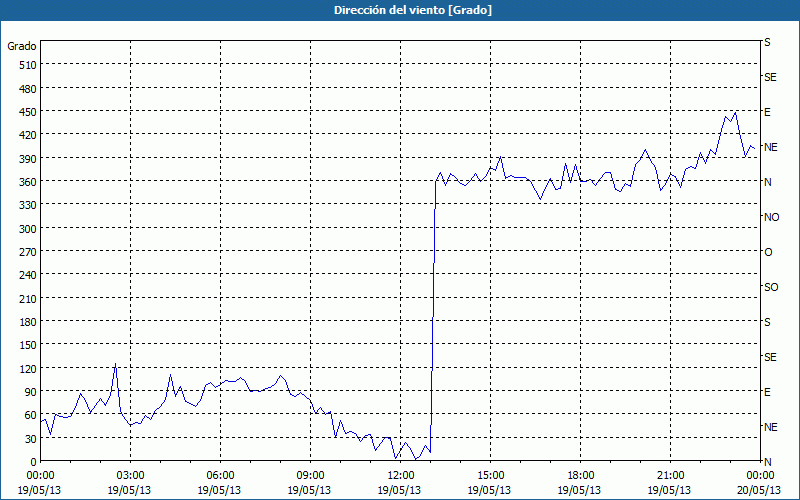The height and width of the screenshot is (500, 800).
Task: Select the 480 value on the degree axis
Action: [x=28, y=89]
